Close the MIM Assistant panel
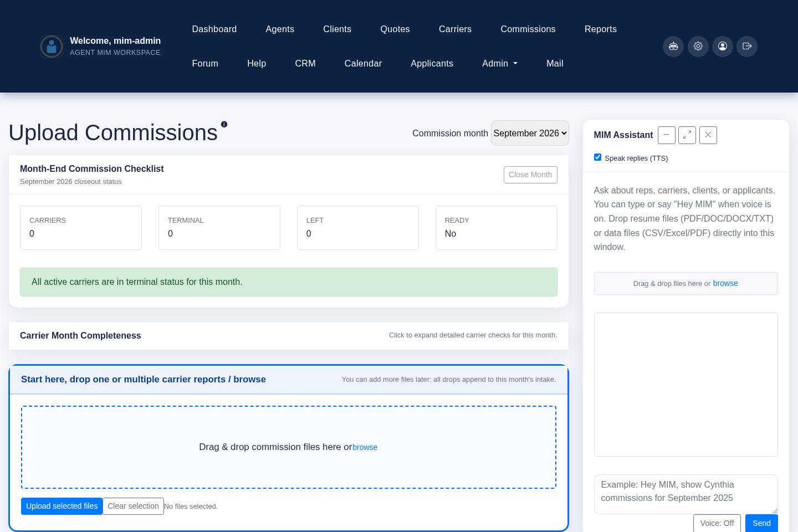Screen dimensions: 798x532 (x=708, y=135)
